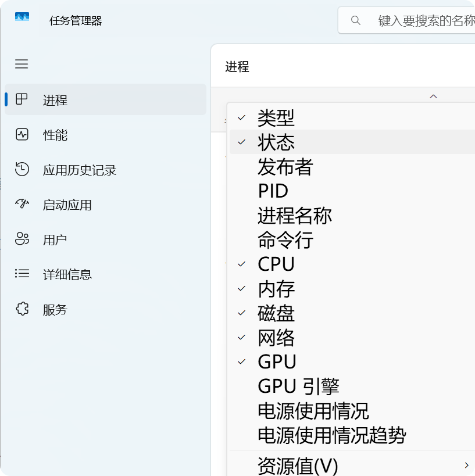
Task: Uncheck the 状态 column
Action: click(352, 142)
